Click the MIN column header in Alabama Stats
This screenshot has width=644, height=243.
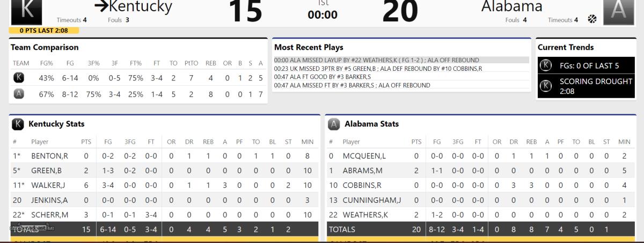click(x=624, y=142)
